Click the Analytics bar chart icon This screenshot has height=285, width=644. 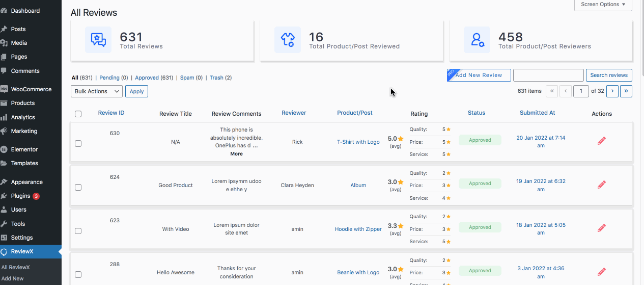(x=4, y=117)
